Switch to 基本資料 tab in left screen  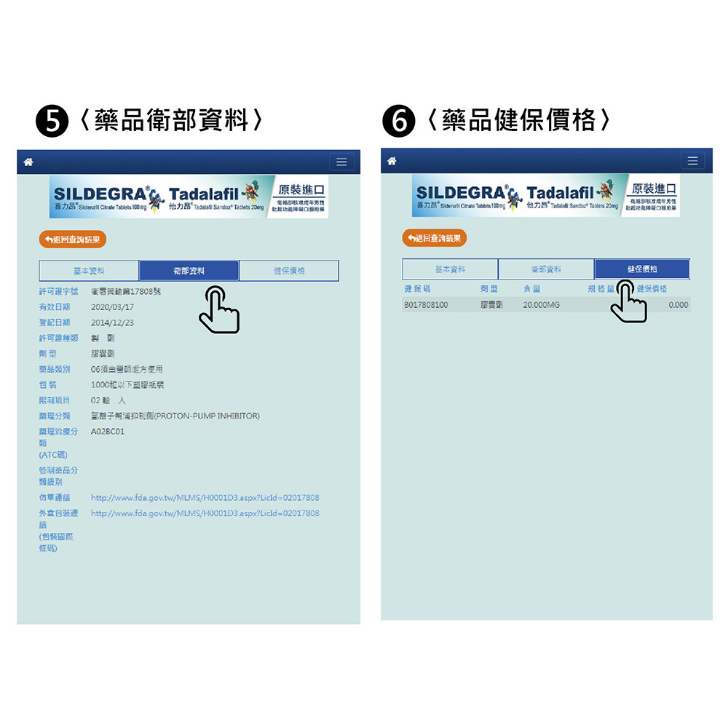[89, 271]
